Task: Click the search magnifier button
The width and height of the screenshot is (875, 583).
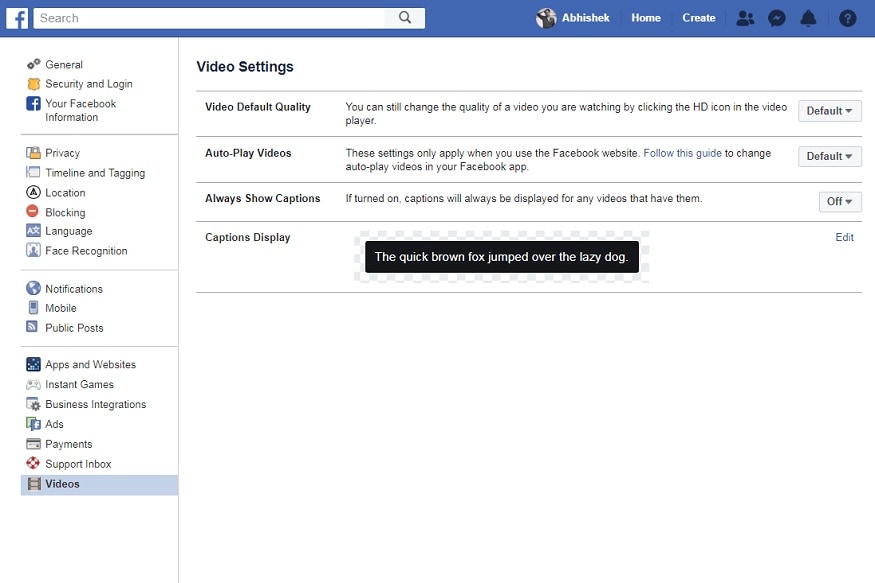Action: point(405,18)
